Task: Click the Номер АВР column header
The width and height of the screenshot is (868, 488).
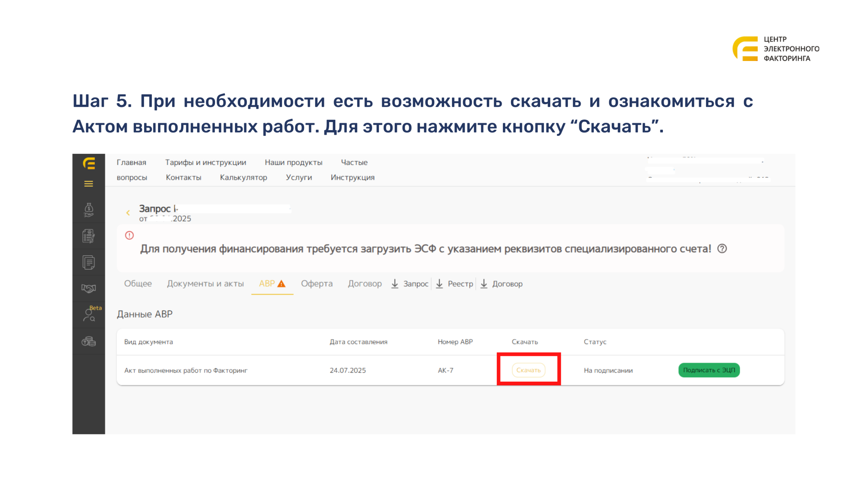Action: [x=455, y=342]
